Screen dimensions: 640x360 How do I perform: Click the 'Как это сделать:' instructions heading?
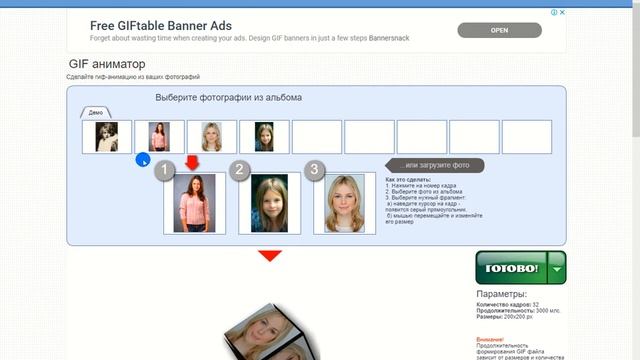click(408, 180)
